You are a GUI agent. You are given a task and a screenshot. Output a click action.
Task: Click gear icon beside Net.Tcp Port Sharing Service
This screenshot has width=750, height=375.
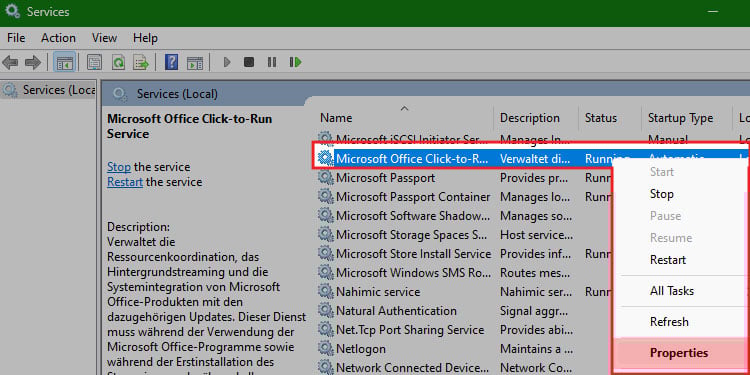[x=326, y=330]
